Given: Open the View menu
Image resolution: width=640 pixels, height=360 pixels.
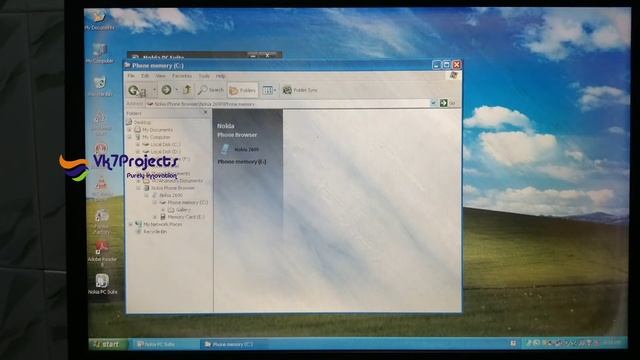Looking at the screenshot, I should tap(160, 76).
